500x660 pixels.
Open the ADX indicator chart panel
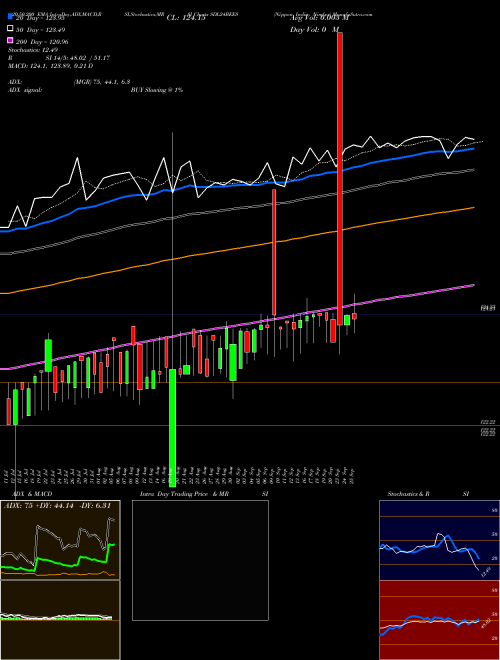coord(60,540)
